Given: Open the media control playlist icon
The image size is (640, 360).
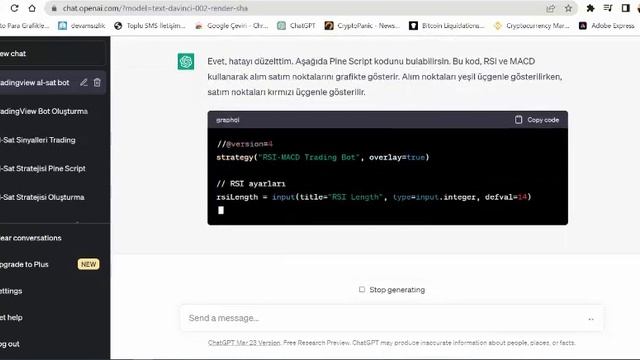Looking at the screenshot, I should click(608, 8).
